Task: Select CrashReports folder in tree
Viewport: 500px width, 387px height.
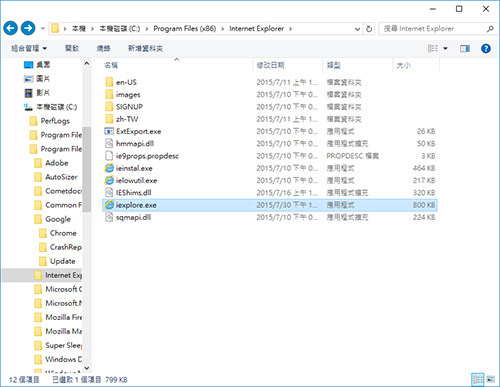Action: tap(60, 247)
